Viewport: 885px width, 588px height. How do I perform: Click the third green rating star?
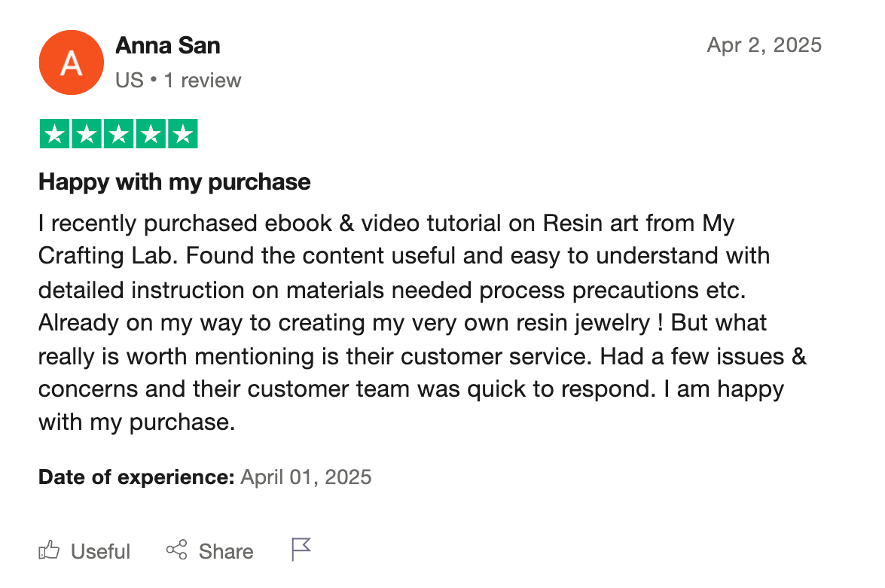[x=118, y=134]
